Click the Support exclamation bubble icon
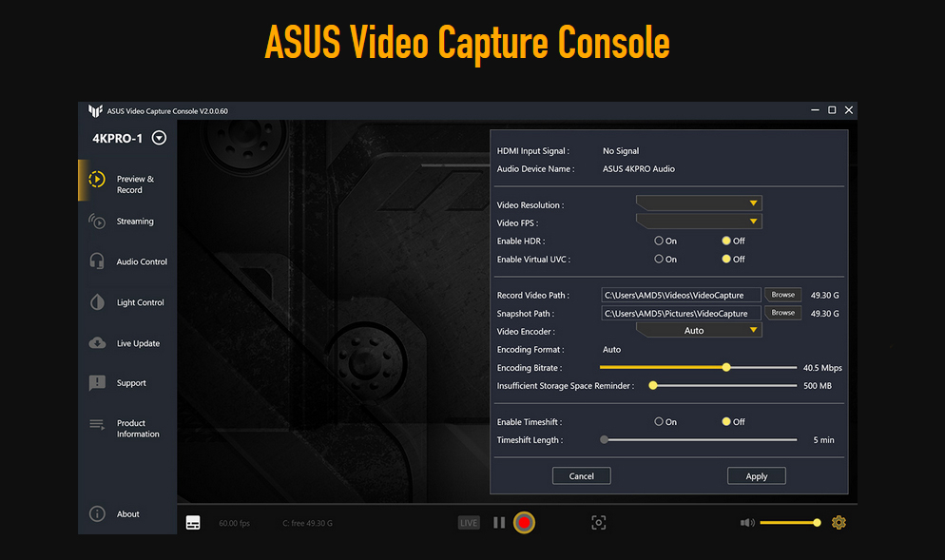The image size is (945, 560). pos(97,383)
